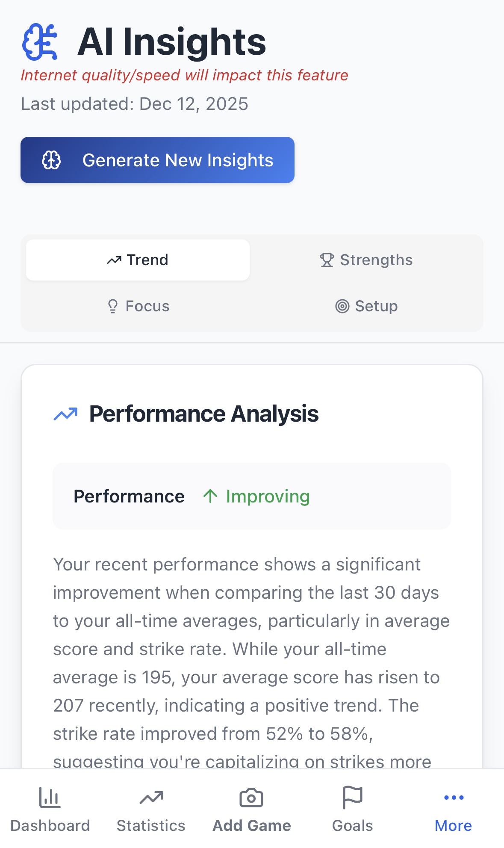Screen dimensions: 504x848
Task: Select the trend arrow icon beside Trend tab
Action: point(114,259)
